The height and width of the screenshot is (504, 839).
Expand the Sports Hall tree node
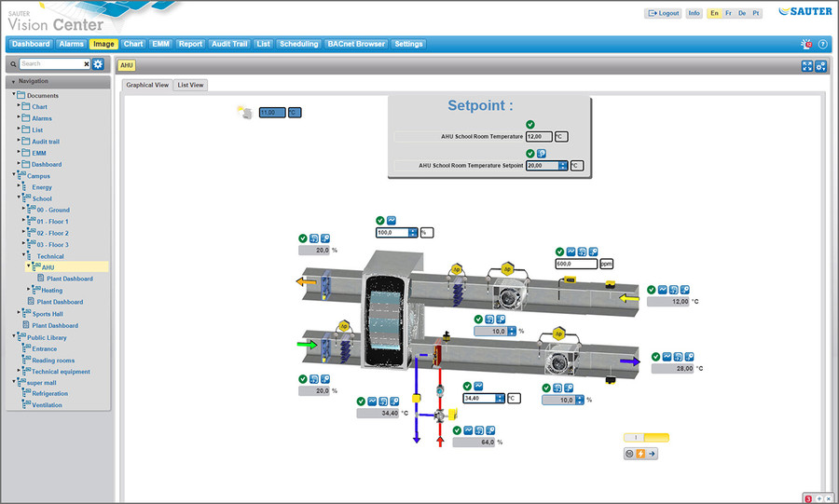coord(29,314)
